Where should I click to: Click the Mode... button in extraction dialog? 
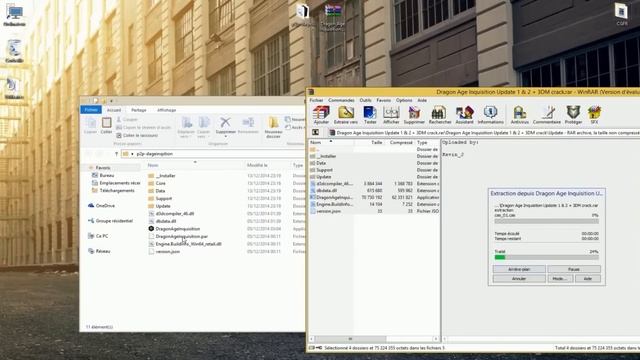[559, 279]
